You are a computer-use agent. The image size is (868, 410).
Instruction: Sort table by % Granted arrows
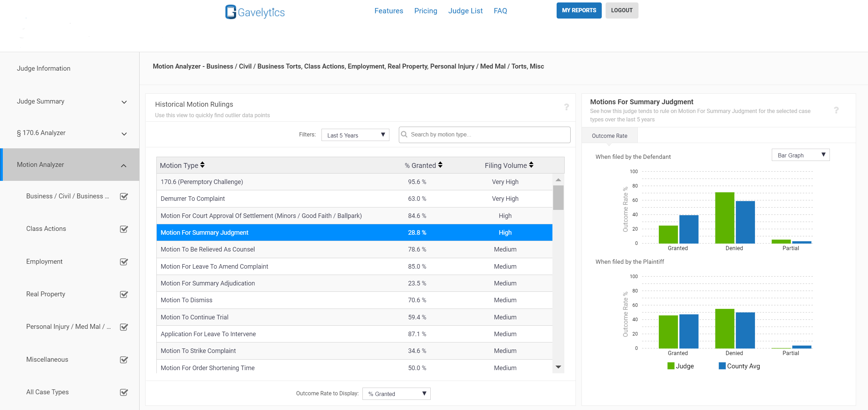[440, 165]
